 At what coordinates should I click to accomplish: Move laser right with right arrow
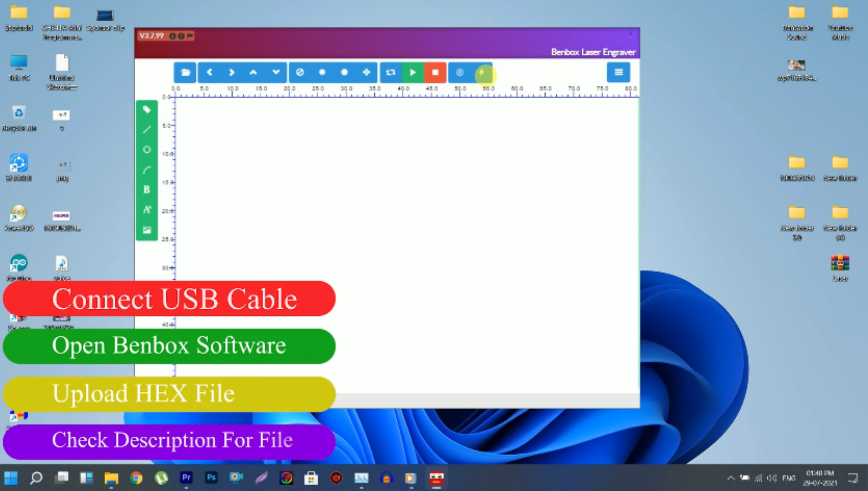tap(231, 73)
